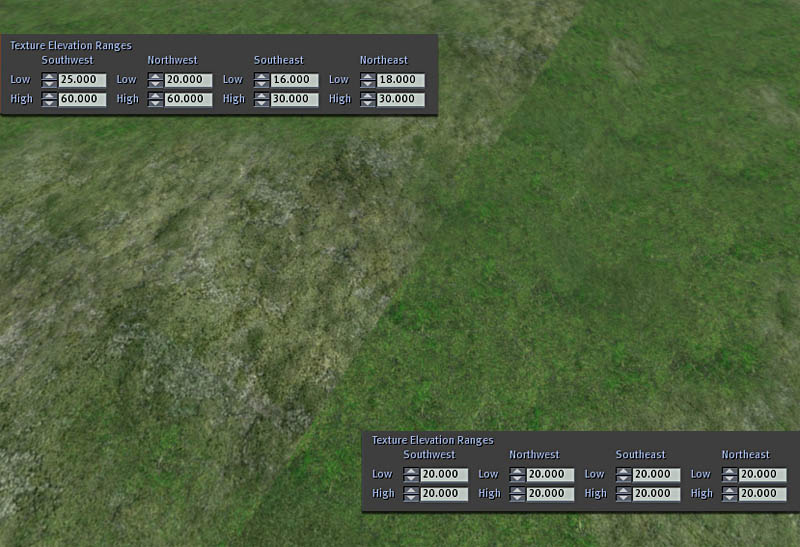Decrease Northwest Low with down arrow, bottom panel
The width and height of the screenshot is (800, 547).
(517, 479)
